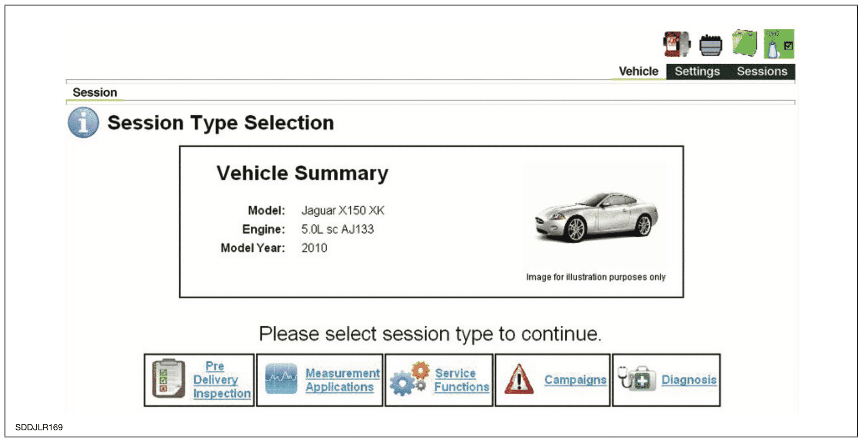Click the green battery status icon
Screen dimensions: 868x447
pos(745,43)
